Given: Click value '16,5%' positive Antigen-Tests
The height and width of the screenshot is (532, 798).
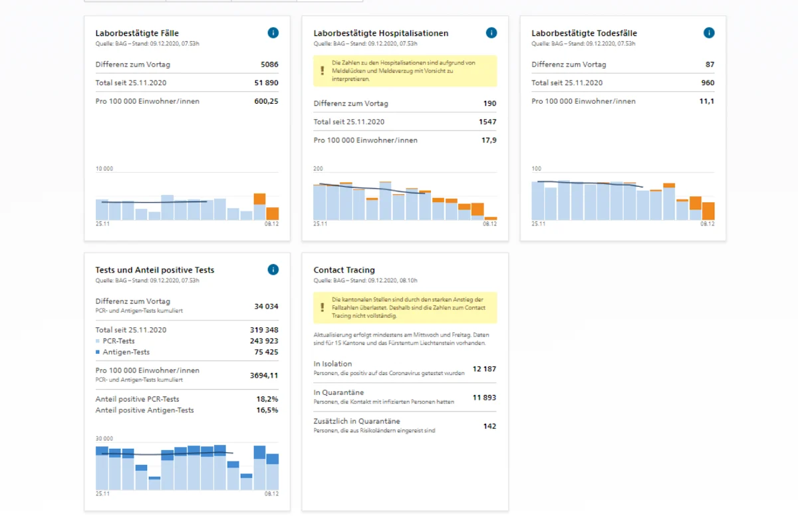Looking at the screenshot, I should tap(268, 410).
